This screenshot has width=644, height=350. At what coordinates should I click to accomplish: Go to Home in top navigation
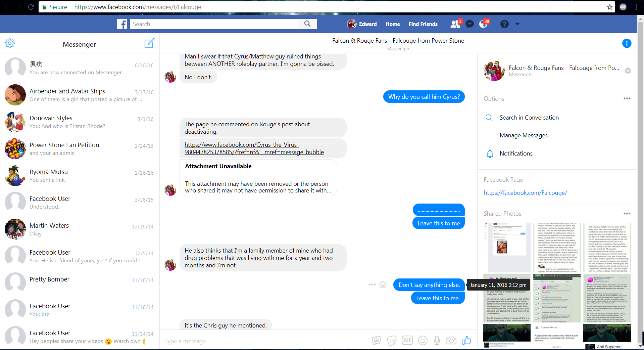coord(393,24)
